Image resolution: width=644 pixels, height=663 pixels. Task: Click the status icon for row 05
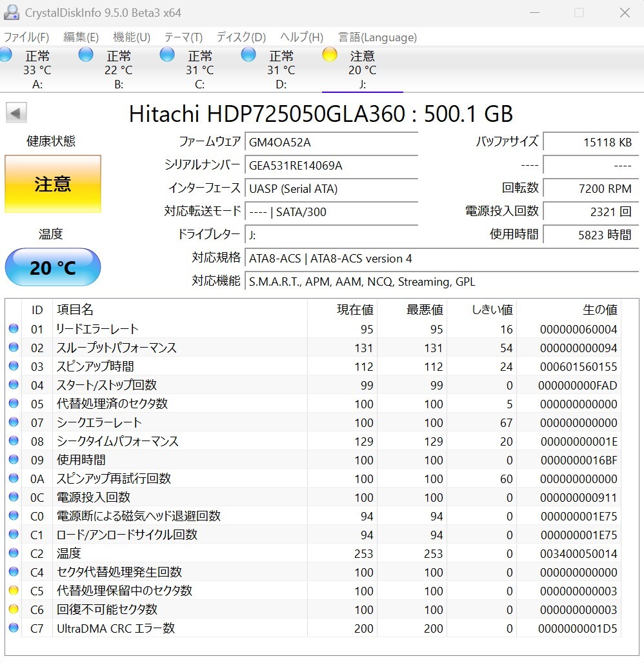[x=14, y=403]
